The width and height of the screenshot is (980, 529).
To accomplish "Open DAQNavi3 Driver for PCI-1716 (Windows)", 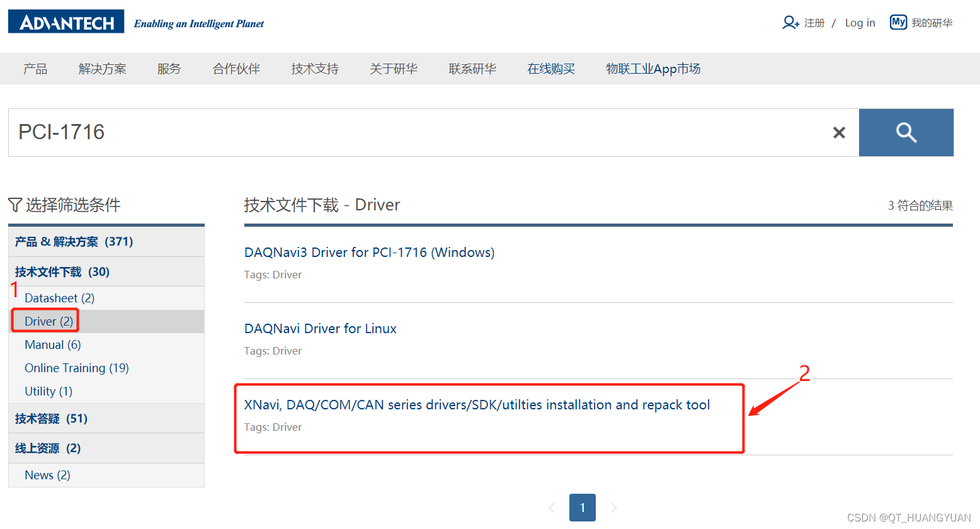I will click(369, 253).
